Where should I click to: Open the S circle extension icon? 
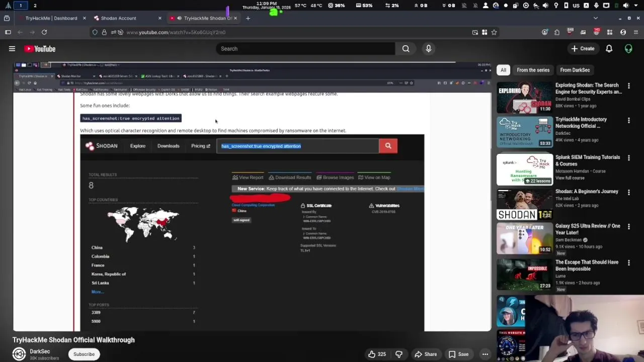point(623,32)
